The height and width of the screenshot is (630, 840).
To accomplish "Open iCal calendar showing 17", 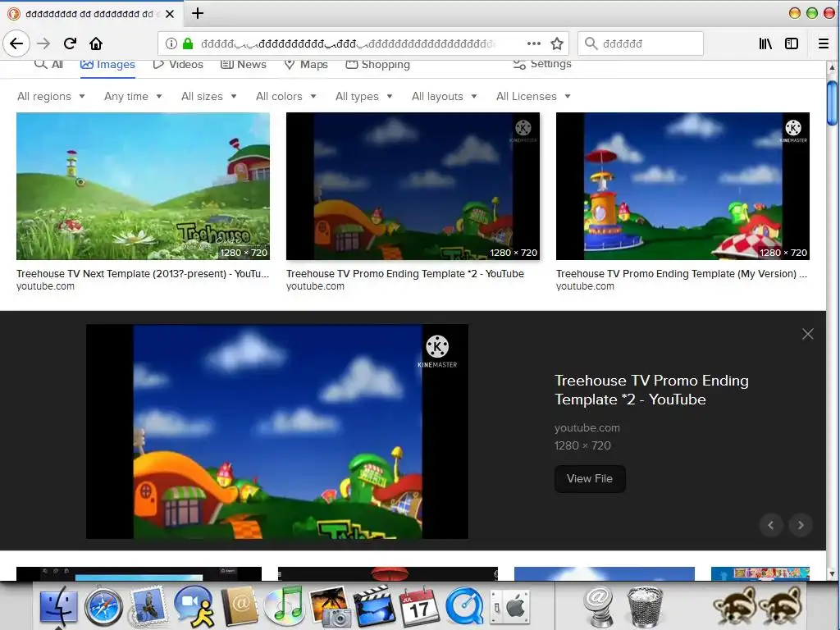I will click(x=419, y=606).
